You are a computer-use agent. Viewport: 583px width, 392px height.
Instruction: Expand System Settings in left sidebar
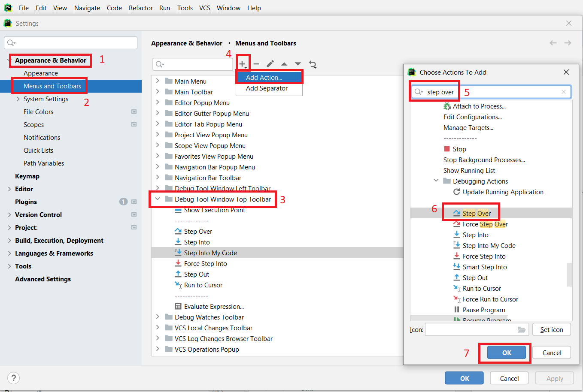18,99
